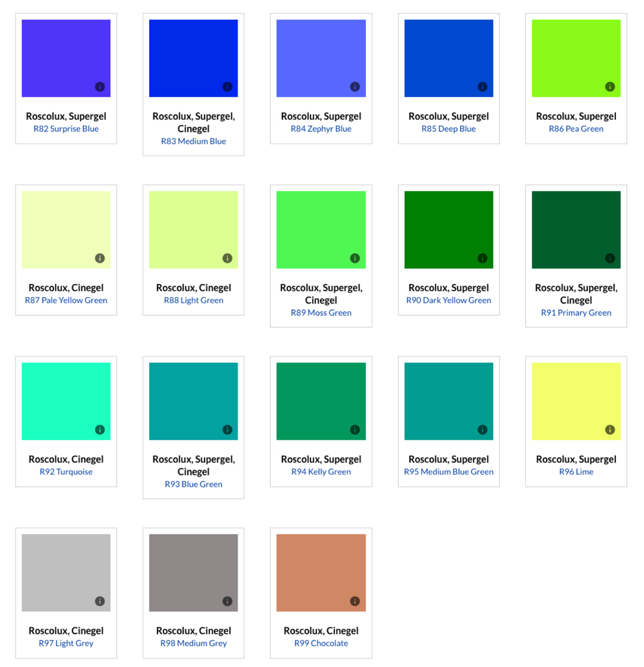Click info icon on R91 Primary Green swatch

[x=609, y=258]
